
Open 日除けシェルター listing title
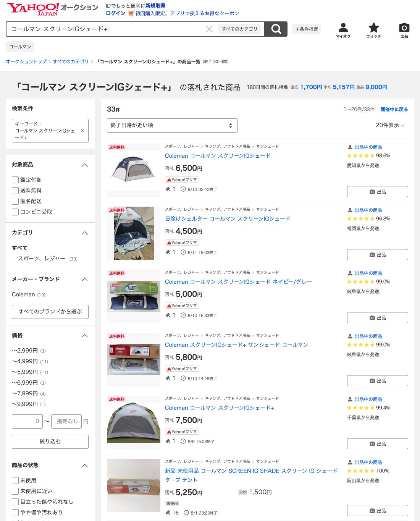[228, 219]
